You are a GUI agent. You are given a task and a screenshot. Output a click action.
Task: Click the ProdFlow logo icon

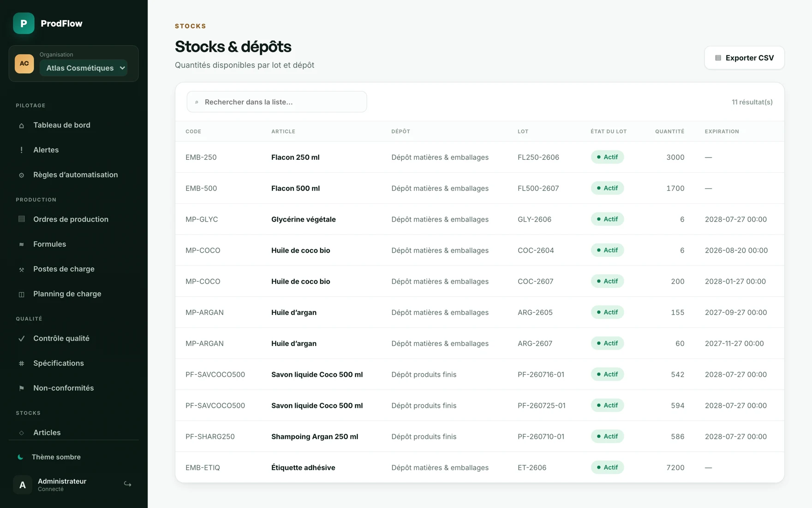24,23
